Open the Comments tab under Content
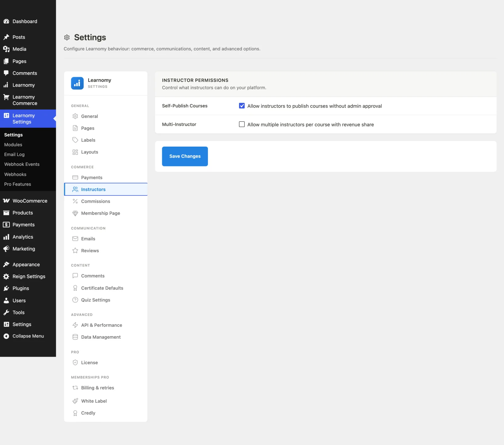 (106, 276)
